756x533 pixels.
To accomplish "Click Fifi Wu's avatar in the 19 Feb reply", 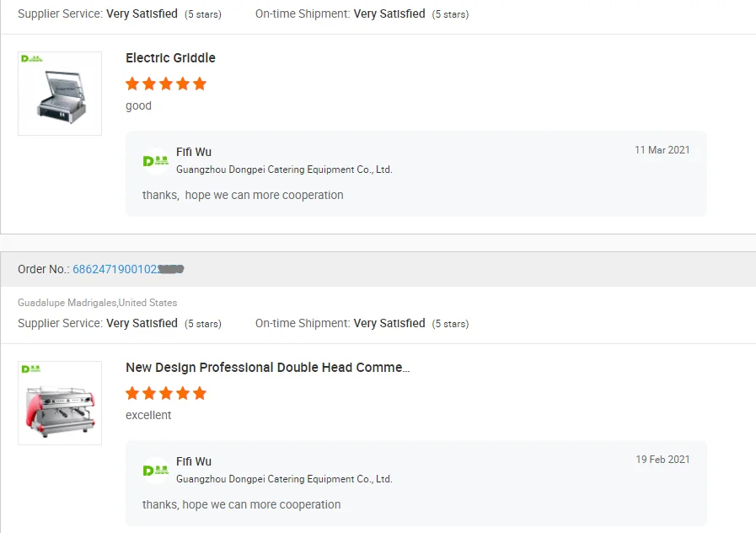I will [x=155, y=471].
